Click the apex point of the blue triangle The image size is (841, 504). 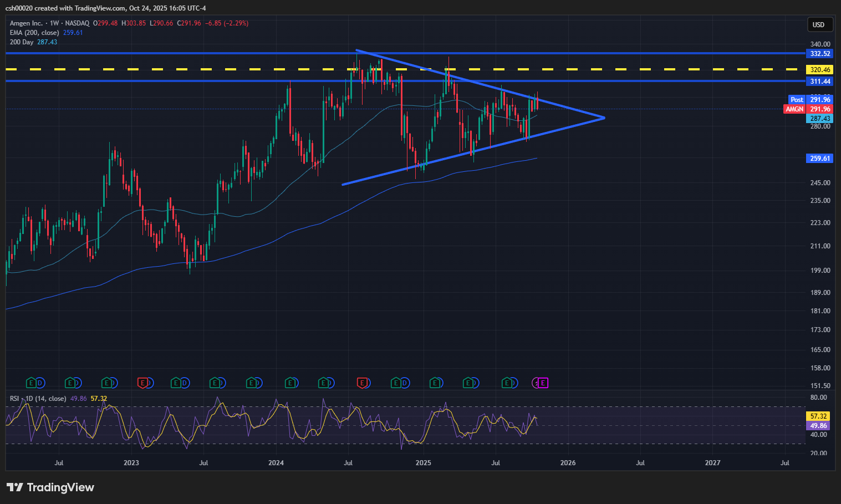604,118
